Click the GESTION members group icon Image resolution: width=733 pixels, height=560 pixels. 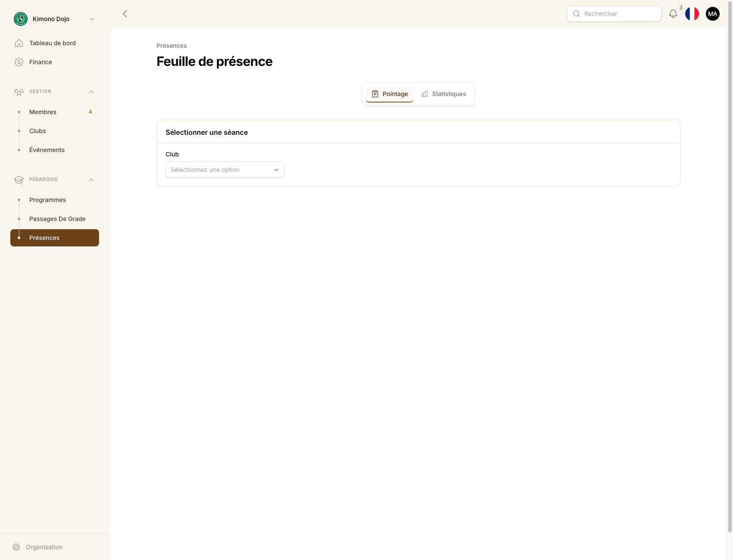point(19,92)
